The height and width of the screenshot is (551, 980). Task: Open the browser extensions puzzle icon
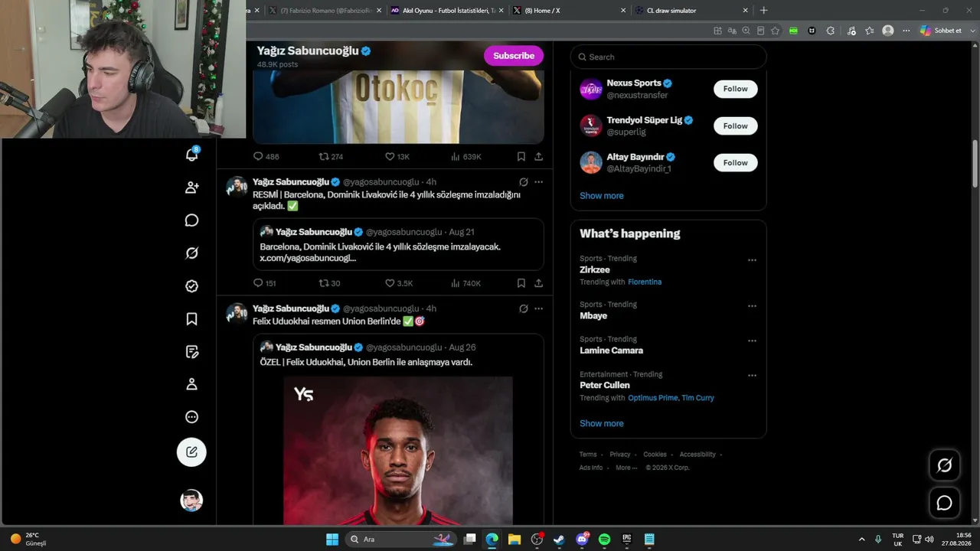click(830, 31)
